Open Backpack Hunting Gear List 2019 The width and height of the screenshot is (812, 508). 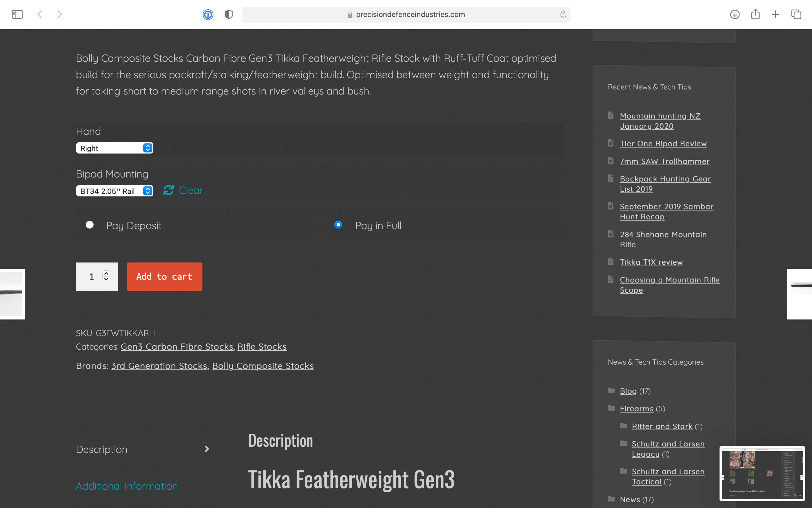665,184
